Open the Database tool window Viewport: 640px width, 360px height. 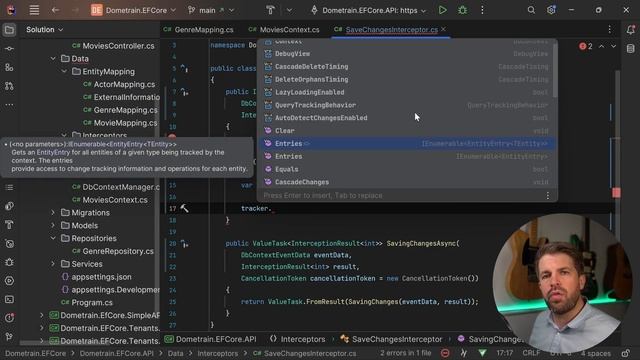click(631, 49)
